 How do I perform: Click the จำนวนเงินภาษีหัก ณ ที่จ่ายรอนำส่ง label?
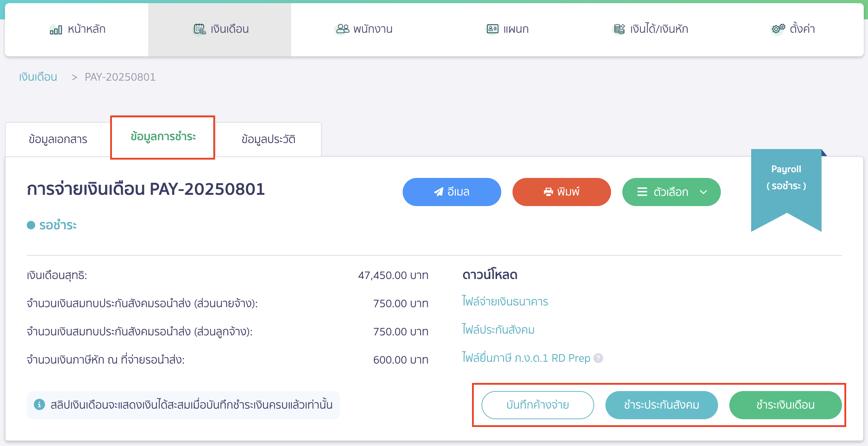point(106,360)
